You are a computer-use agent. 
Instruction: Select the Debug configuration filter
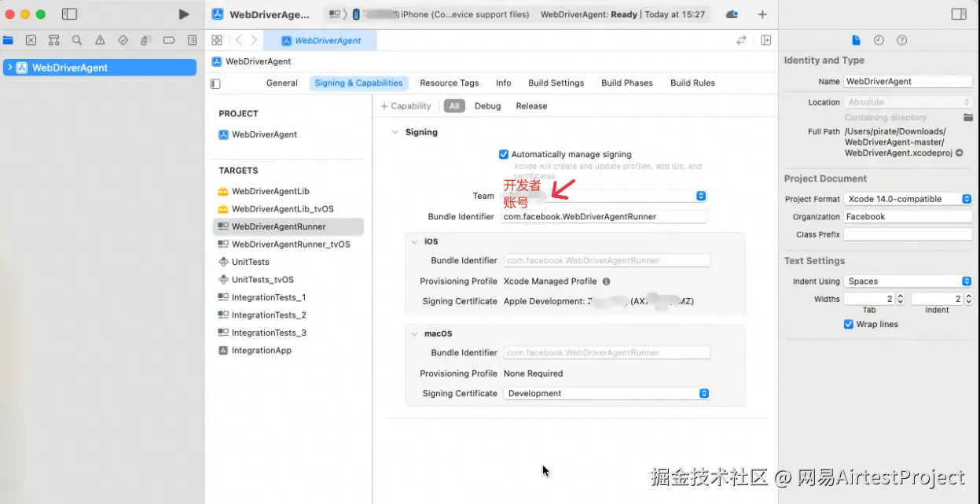pyautogui.click(x=488, y=106)
